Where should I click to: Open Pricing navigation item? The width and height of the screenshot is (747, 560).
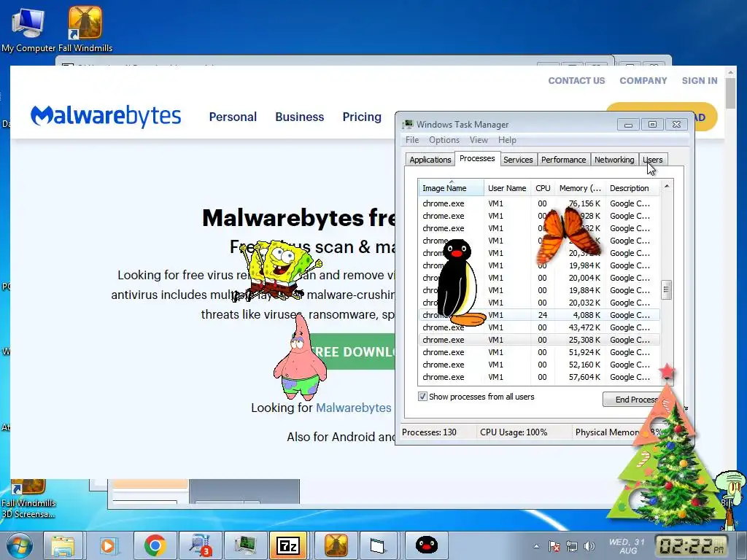pyautogui.click(x=362, y=117)
